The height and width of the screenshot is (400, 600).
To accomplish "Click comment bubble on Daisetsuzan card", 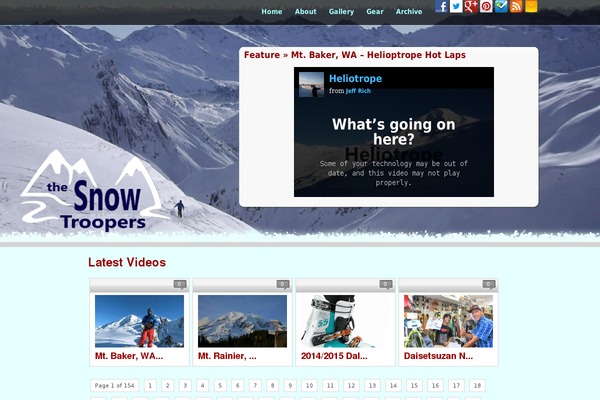I will click(489, 284).
